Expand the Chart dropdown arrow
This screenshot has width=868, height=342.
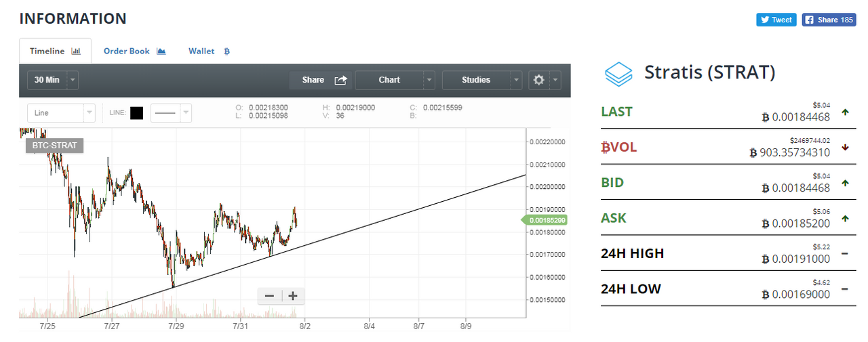[429, 80]
